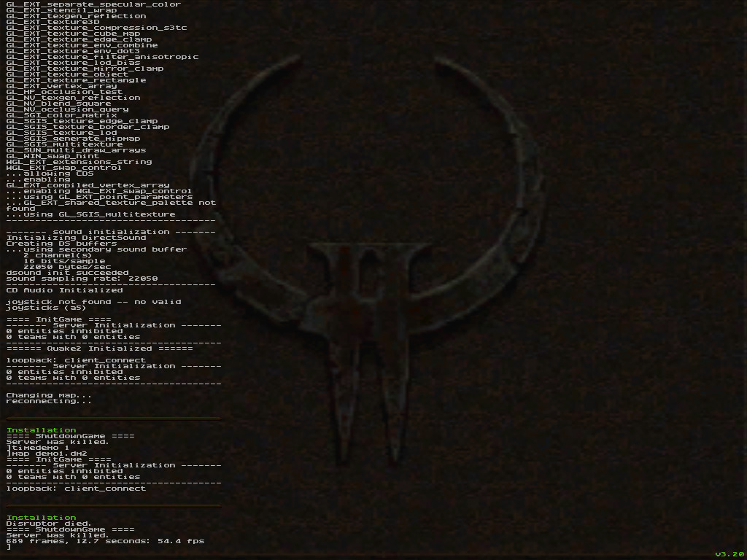747x560 pixels.
Task: Click the GL_EXT_texture_env_dot3 entry
Action: pyautogui.click(x=73, y=51)
